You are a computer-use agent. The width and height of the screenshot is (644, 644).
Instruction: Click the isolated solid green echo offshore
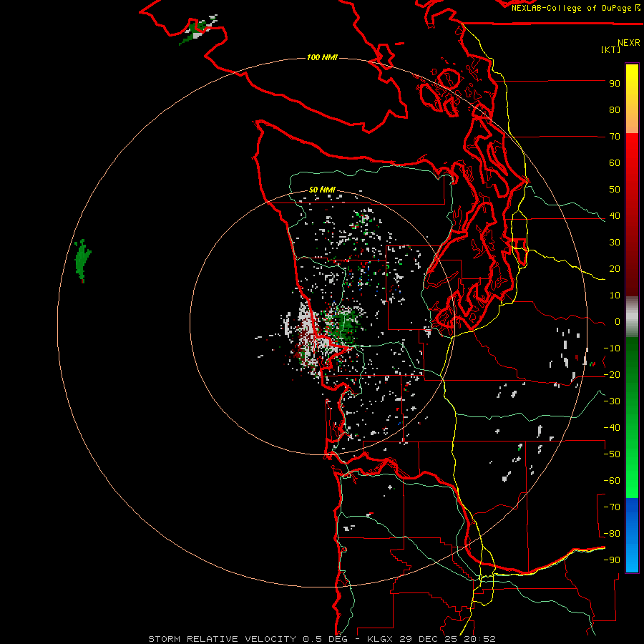(82, 260)
